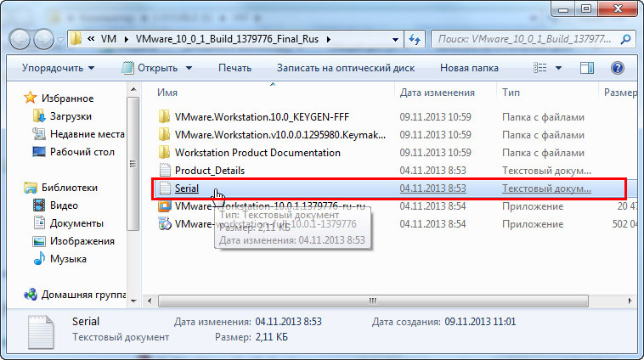
Task: Click icon of VMware-workstation-10.0.1-1379776-ru-ru application
Action: pos(165,205)
